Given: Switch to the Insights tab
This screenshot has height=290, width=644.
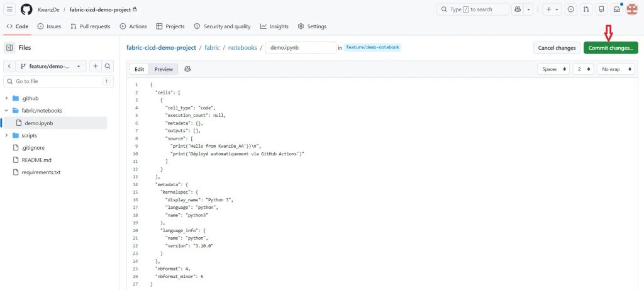Looking at the screenshot, I should 274,26.
